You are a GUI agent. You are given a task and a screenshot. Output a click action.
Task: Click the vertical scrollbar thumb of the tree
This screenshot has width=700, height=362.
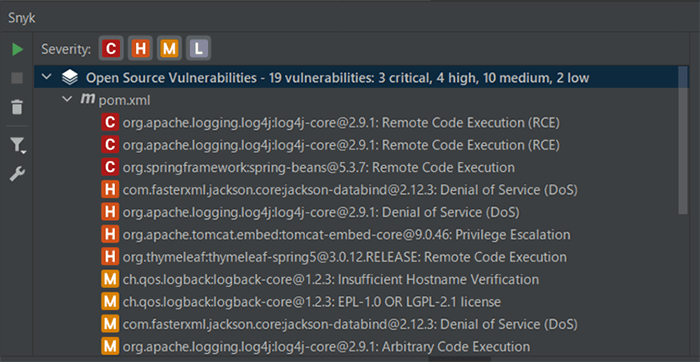click(683, 141)
